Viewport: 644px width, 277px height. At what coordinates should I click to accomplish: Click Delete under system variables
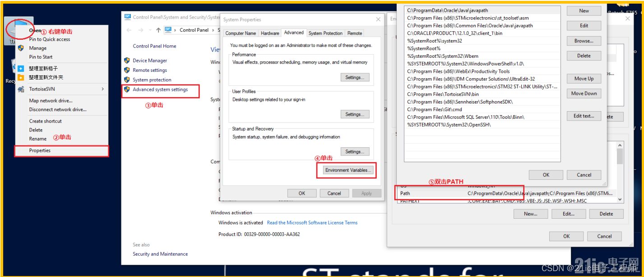click(x=606, y=214)
